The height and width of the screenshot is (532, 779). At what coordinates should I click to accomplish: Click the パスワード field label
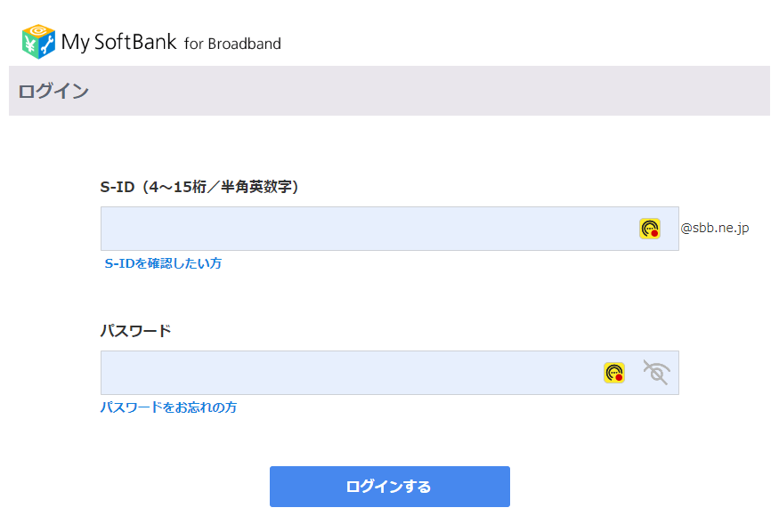[x=135, y=331]
